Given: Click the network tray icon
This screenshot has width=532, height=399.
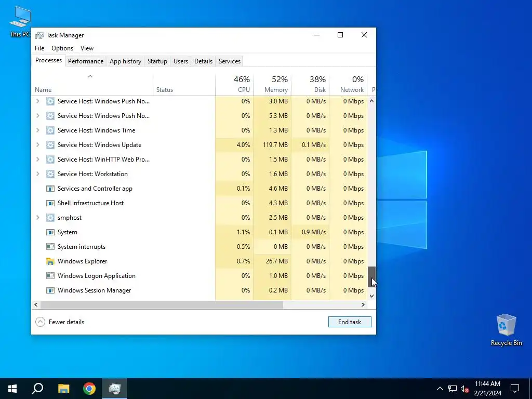Looking at the screenshot, I should 453,389.
